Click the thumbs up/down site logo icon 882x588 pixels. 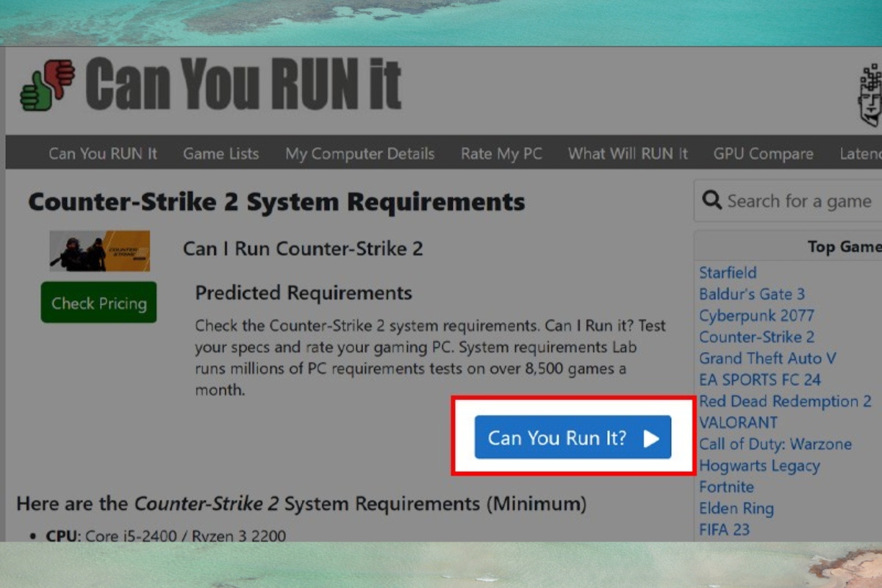tap(48, 85)
